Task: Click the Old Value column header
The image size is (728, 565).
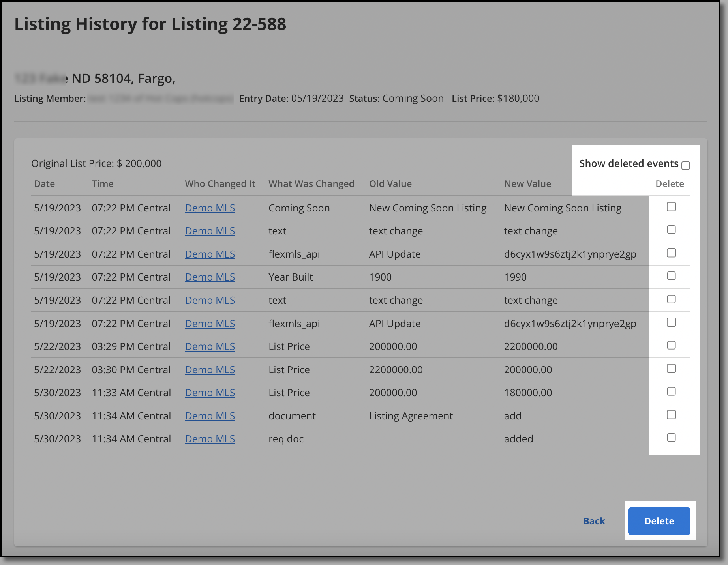Action: point(390,184)
